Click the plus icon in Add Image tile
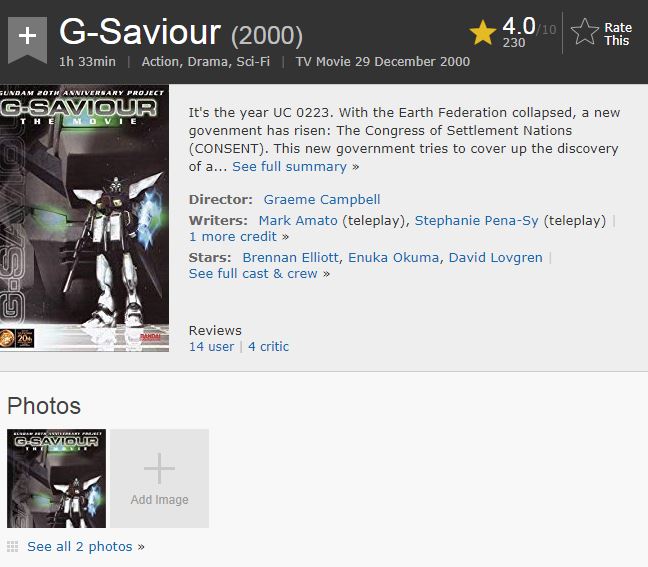This screenshot has width=648, height=567. pyautogui.click(x=160, y=468)
